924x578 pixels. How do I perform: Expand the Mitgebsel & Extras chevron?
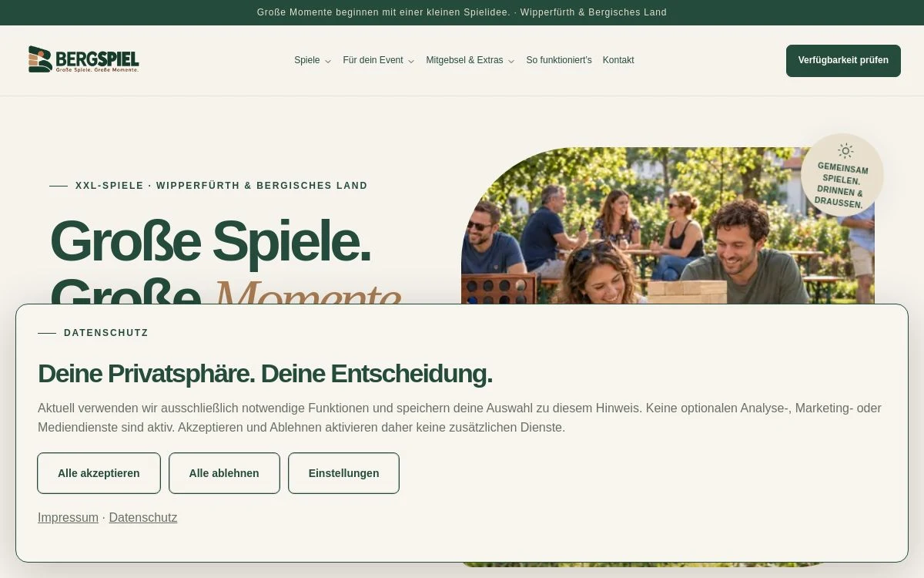coord(511,61)
